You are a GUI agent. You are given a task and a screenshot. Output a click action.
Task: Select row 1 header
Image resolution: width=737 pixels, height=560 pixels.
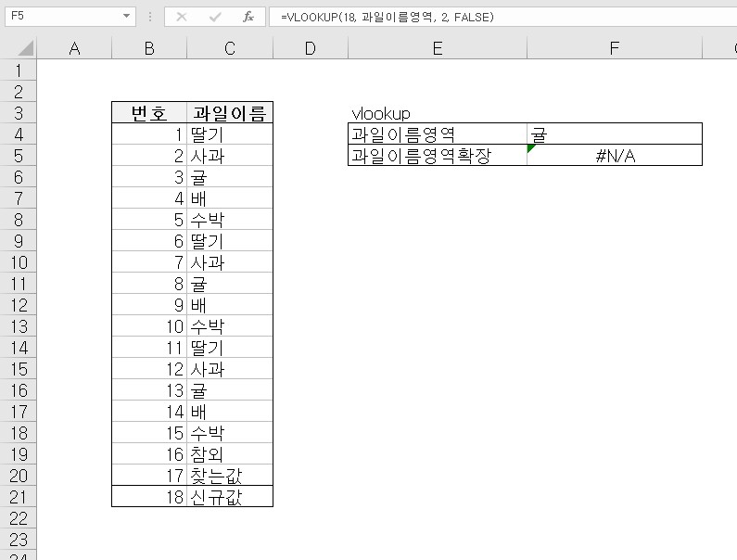19,70
